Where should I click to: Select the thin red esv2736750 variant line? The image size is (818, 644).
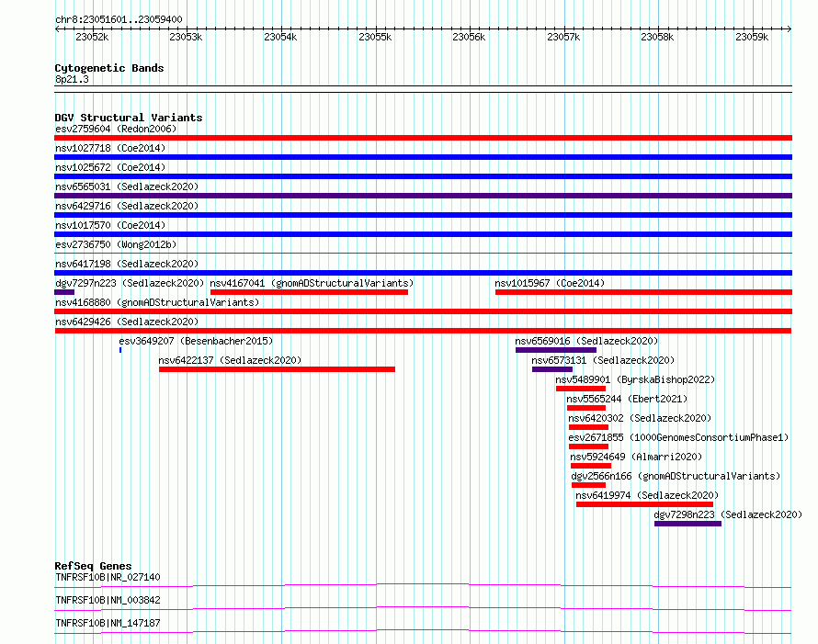pos(423,254)
